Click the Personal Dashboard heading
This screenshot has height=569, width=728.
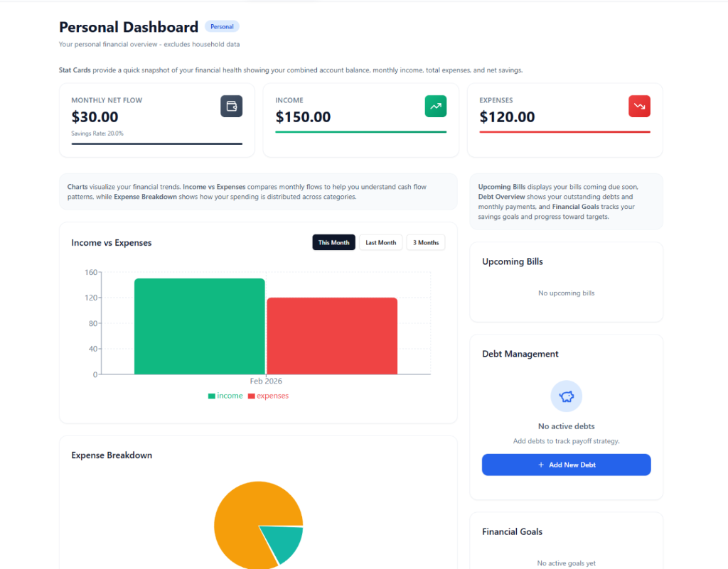coord(129,27)
